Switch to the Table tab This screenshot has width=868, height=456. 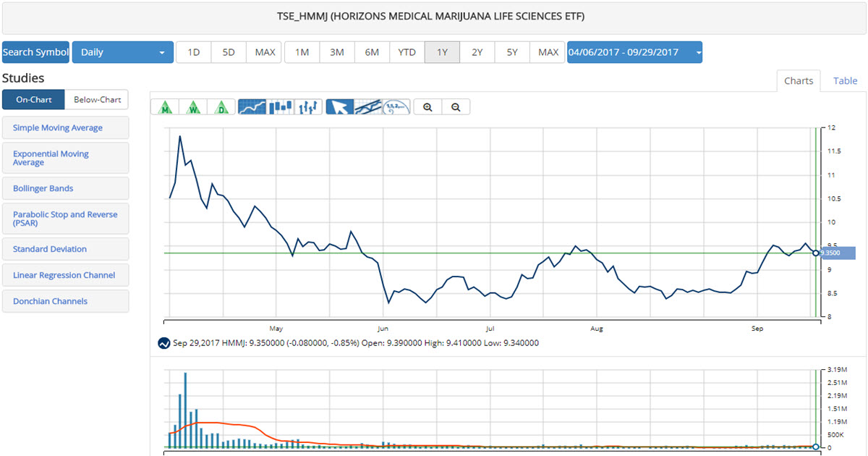pos(845,81)
